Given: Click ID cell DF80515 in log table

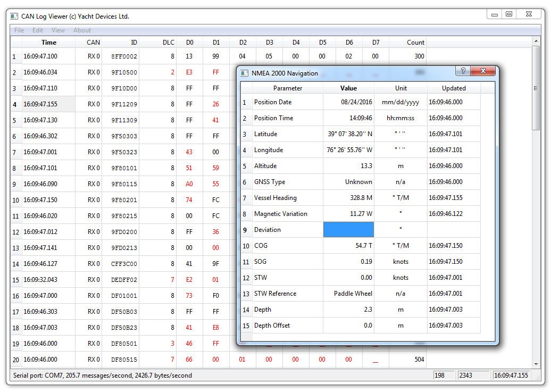Looking at the screenshot, I should [x=121, y=360].
